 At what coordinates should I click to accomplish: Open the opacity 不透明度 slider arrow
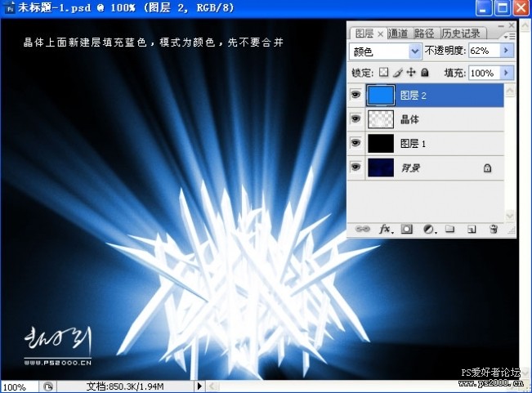pos(506,51)
